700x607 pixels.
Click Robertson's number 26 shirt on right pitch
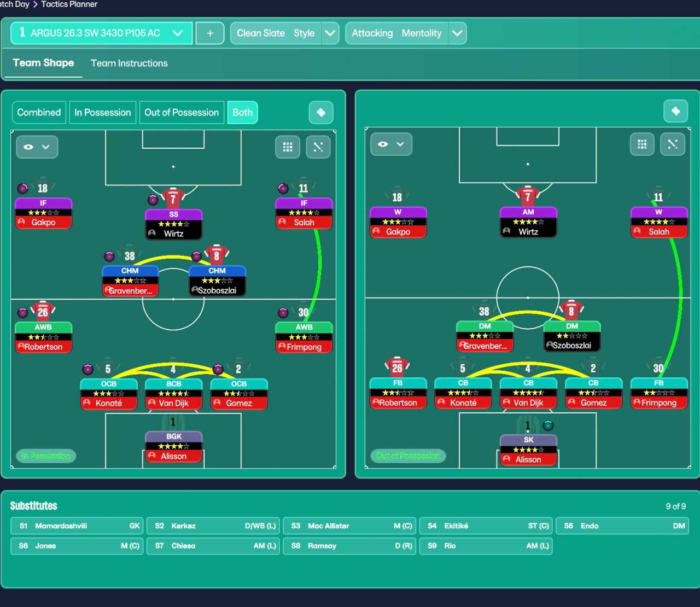tap(397, 367)
